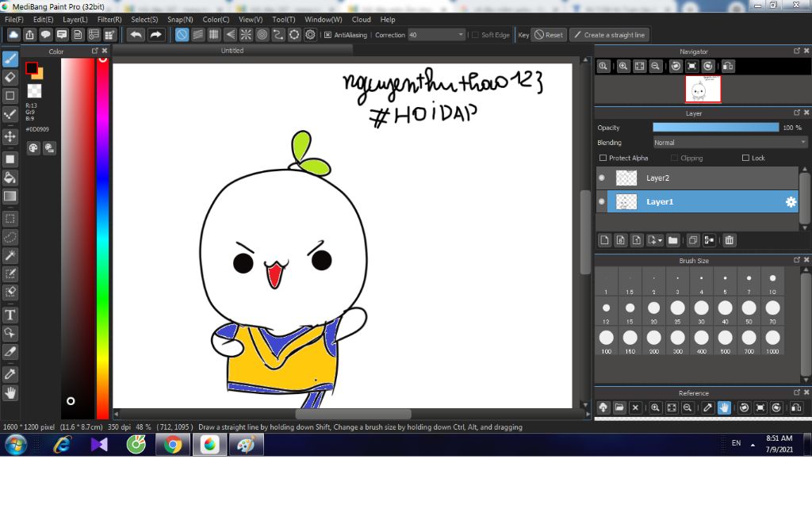Pick brush size 10
Image resolution: width=812 pixels, height=524 pixels.
[x=772, y=282]
